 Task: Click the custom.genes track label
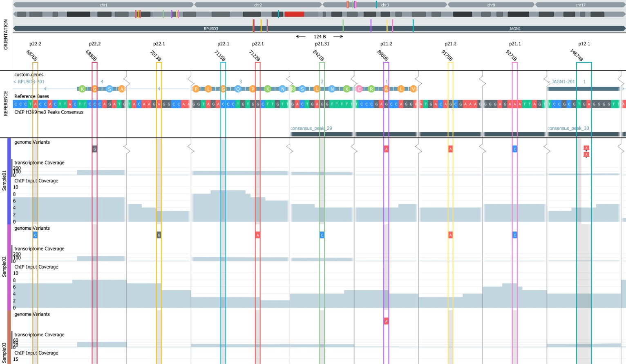(x=29, y=75)
